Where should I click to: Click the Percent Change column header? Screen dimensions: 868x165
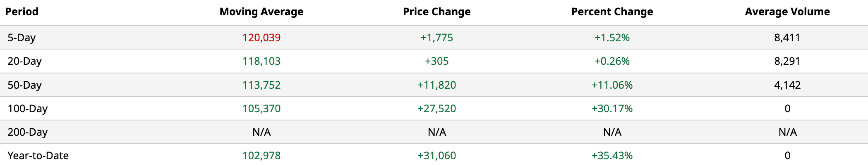point(612,12)
